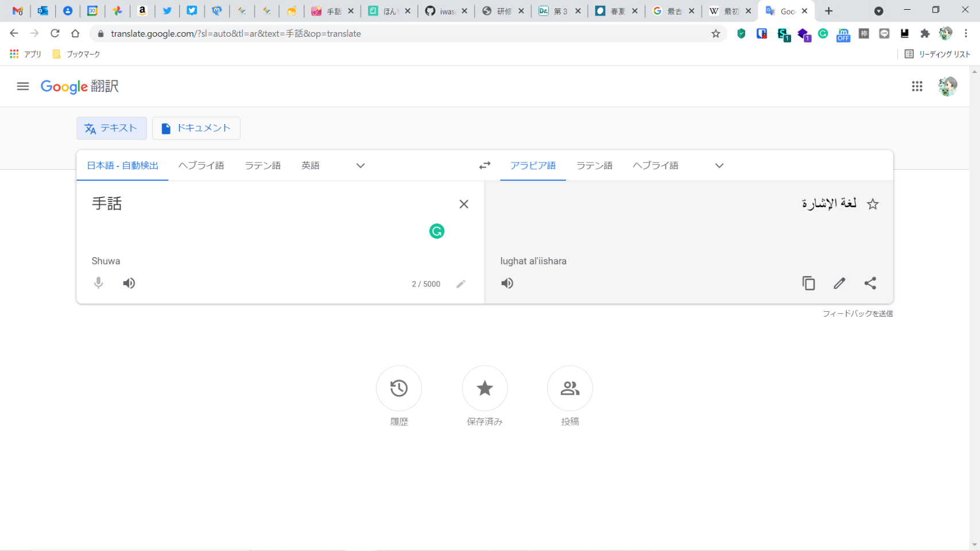Image resolution: width=980 pixels, height=551 pixels.
Task: Swap source and target languages
Action: [x=485, y=165]
